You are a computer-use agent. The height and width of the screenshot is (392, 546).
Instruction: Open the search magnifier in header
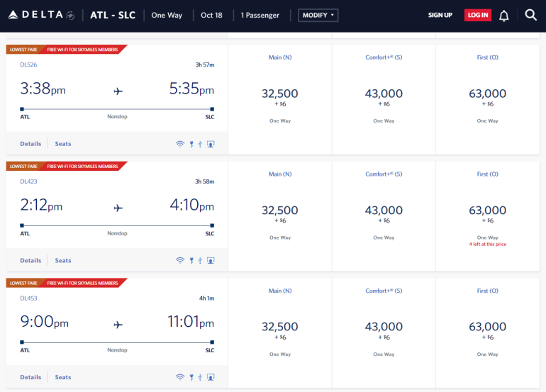[530, 15]
